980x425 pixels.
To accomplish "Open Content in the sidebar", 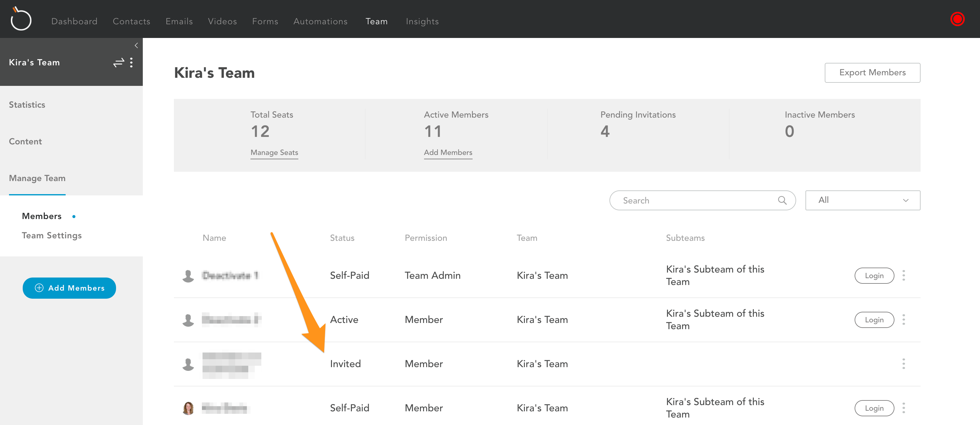I will tap(25, 141).
